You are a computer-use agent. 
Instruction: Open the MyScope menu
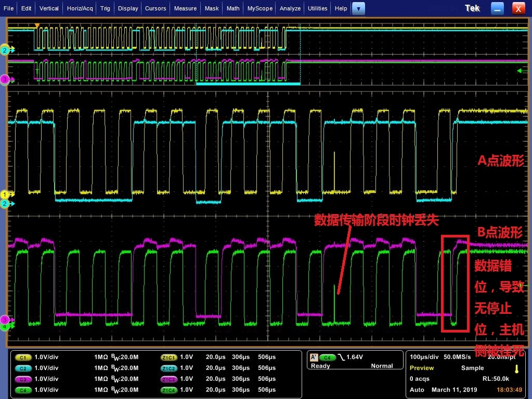259,8
